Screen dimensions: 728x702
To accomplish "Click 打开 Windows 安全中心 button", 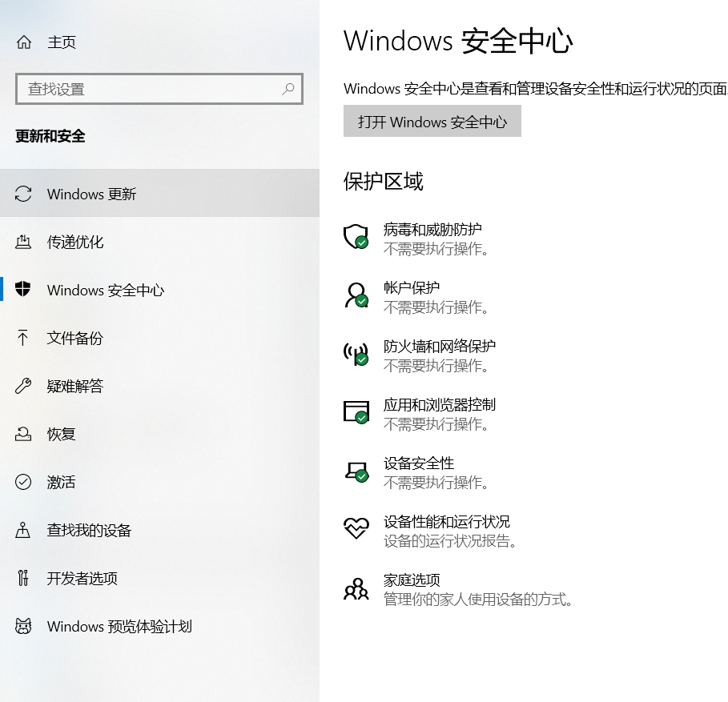I will (x=432, y=121).
